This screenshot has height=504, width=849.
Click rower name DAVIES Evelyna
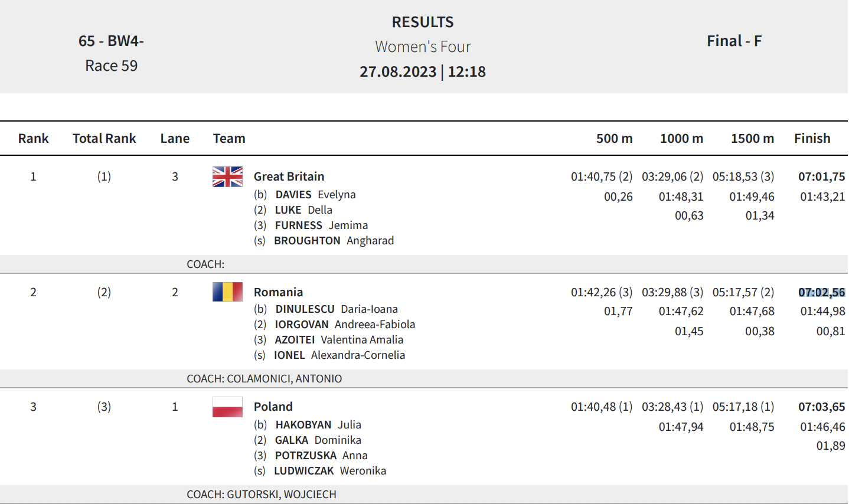coord(315,195)
